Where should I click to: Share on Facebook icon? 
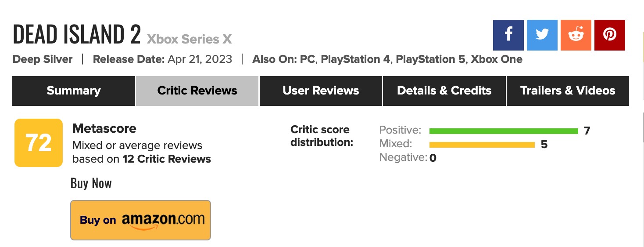pyautogui.click(x=508, y=35)
